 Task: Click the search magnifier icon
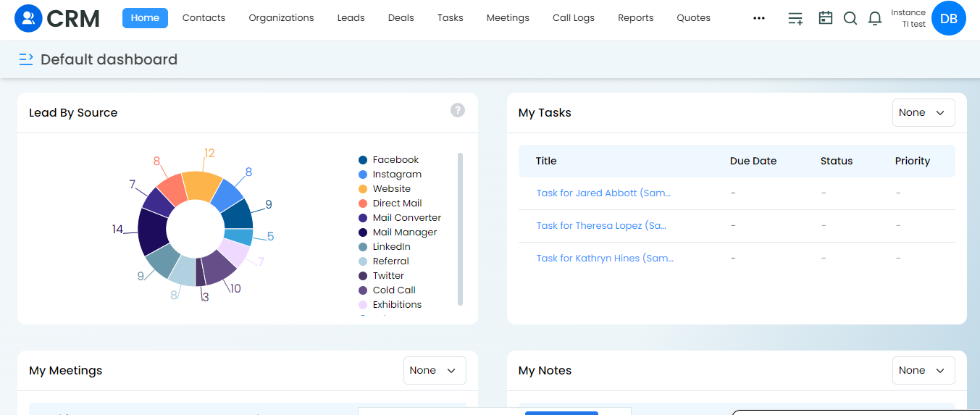[850, 18]
